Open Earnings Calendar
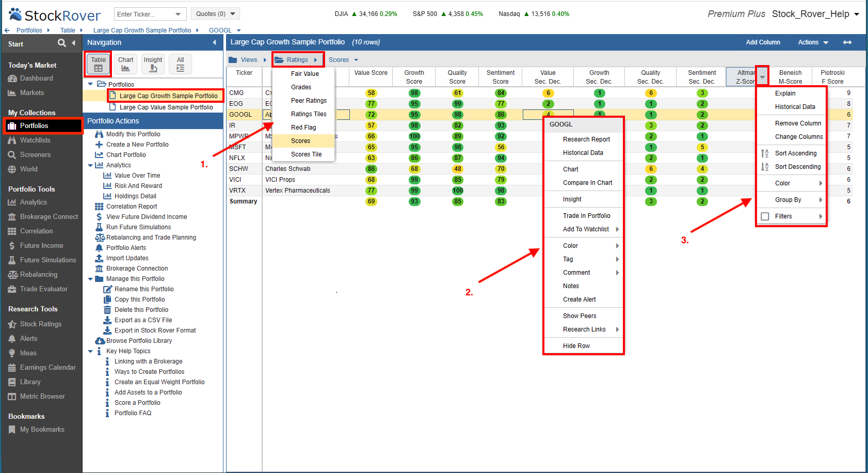Screen dimensions: 868x473 click(x=47, y=368)
